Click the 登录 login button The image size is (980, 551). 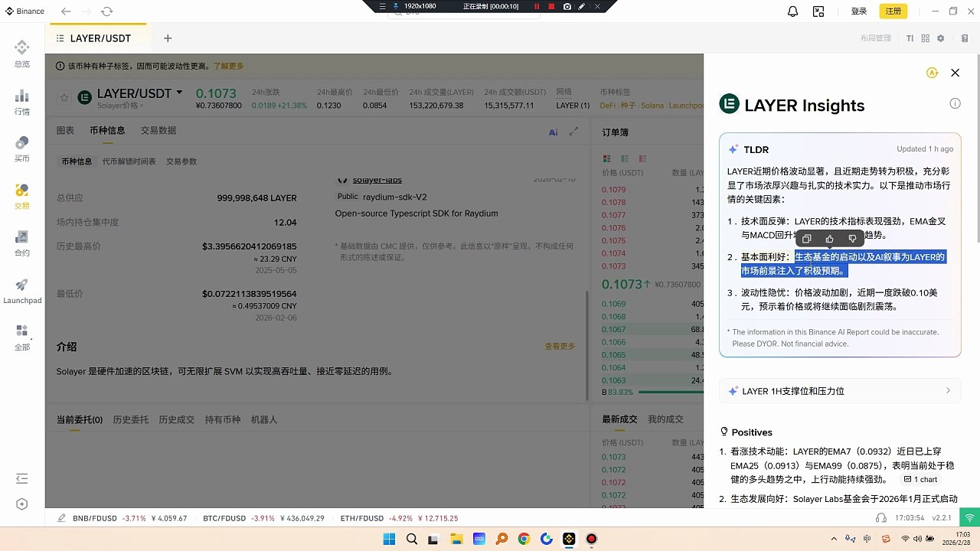click(x=859, y=11)
